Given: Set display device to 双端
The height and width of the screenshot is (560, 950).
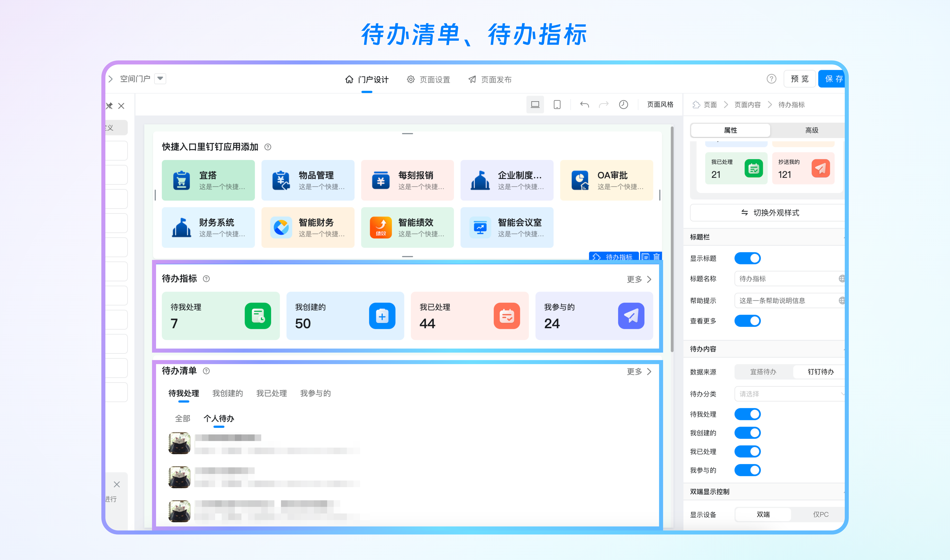Looking at the screenshot, I should click(x=763, y=515).
